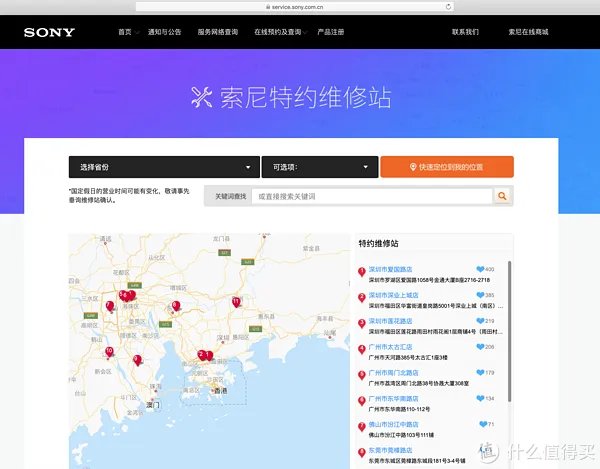Click list pin 4 beside 广州市太古汇店

[362, 349]
